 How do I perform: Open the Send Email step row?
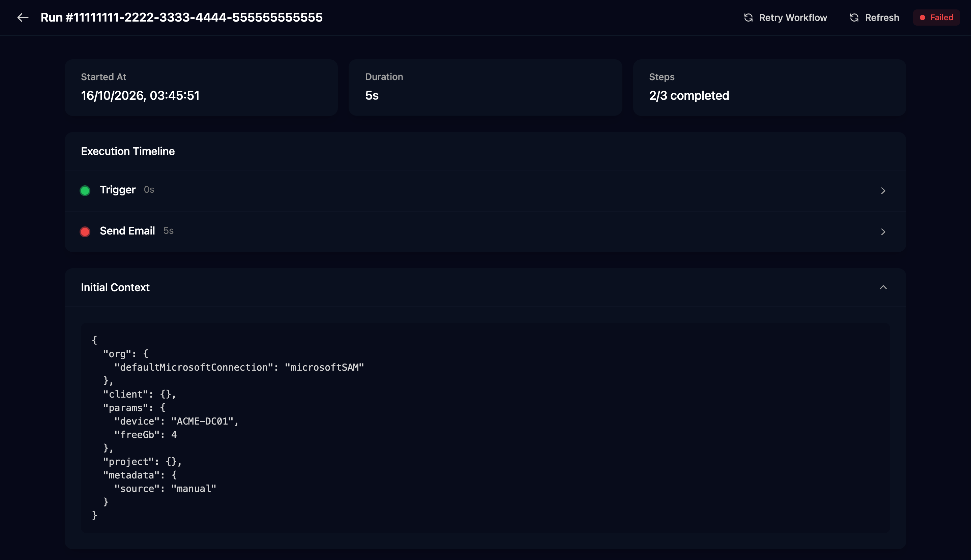(x=485, y=231)
